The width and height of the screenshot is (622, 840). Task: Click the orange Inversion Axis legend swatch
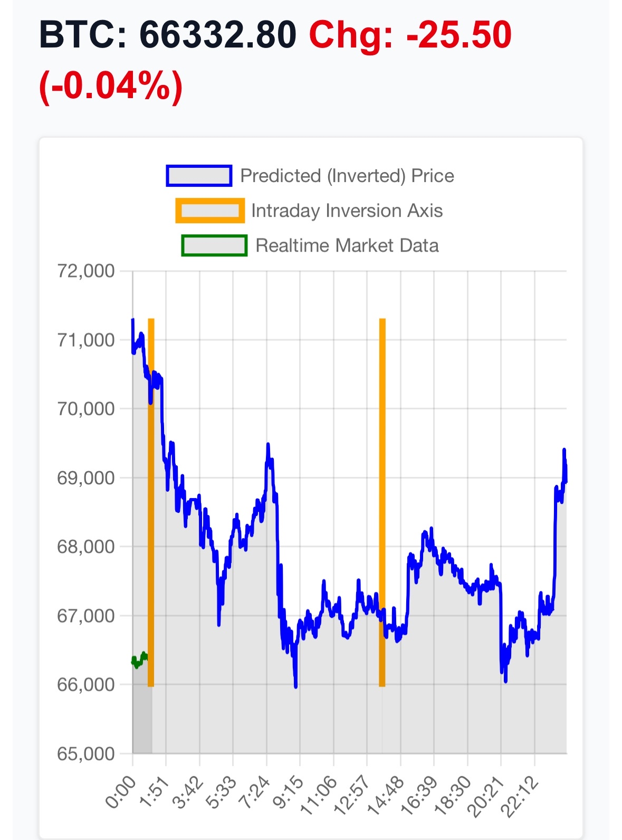coord(210,211)
